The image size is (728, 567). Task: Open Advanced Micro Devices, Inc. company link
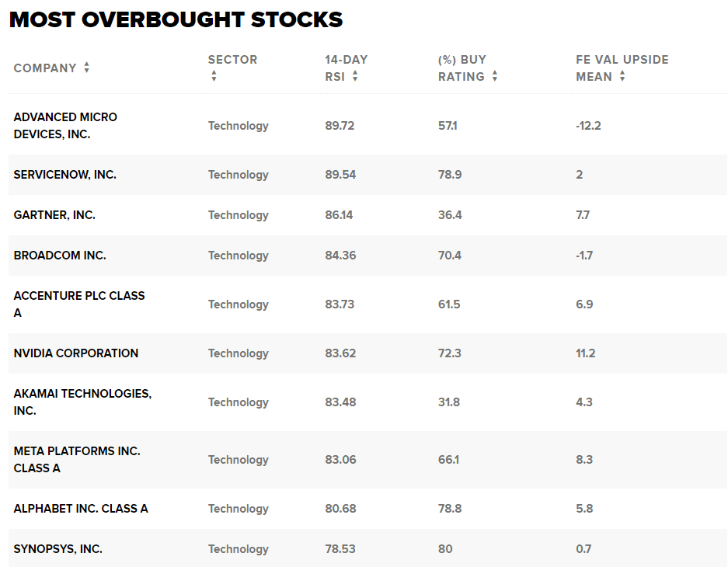coord(65,125)
